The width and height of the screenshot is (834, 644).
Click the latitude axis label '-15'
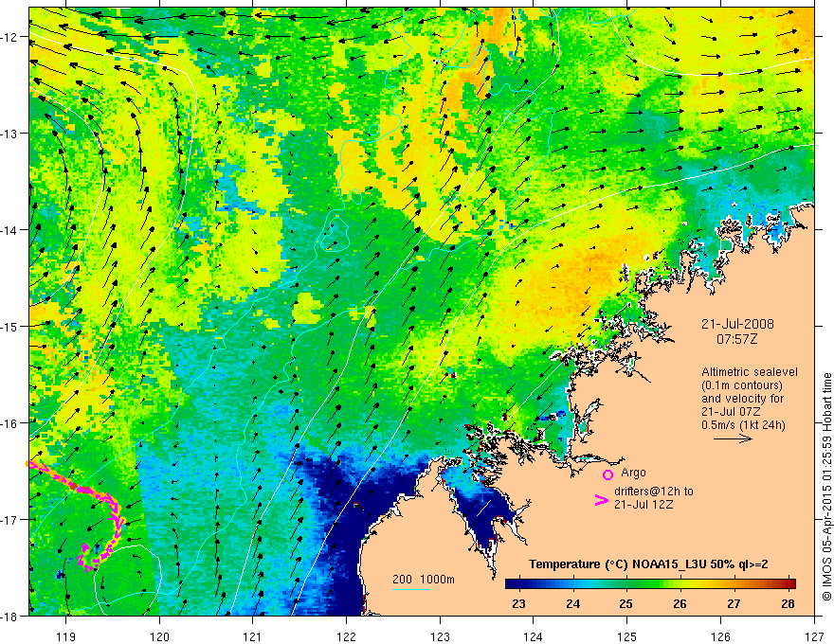pyautogui.click(x=10, y=326)
